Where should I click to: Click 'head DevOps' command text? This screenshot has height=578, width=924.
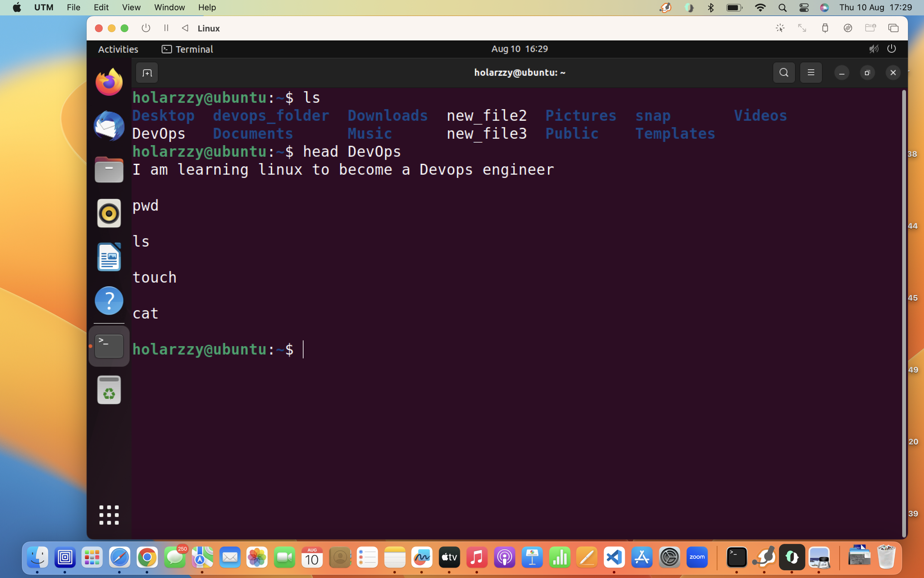tap(352, 151)
